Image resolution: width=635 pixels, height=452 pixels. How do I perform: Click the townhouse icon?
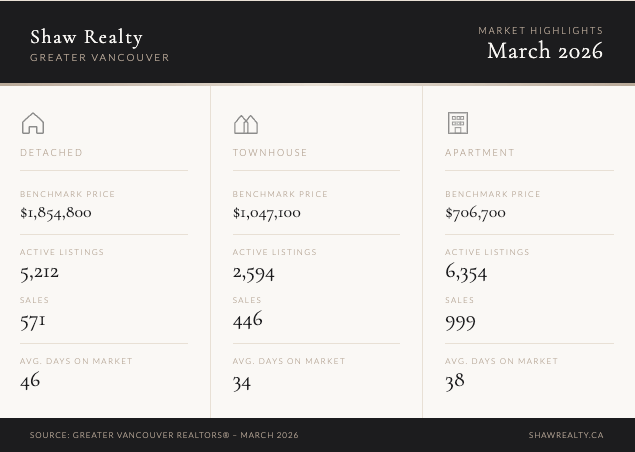pos(245,124)
